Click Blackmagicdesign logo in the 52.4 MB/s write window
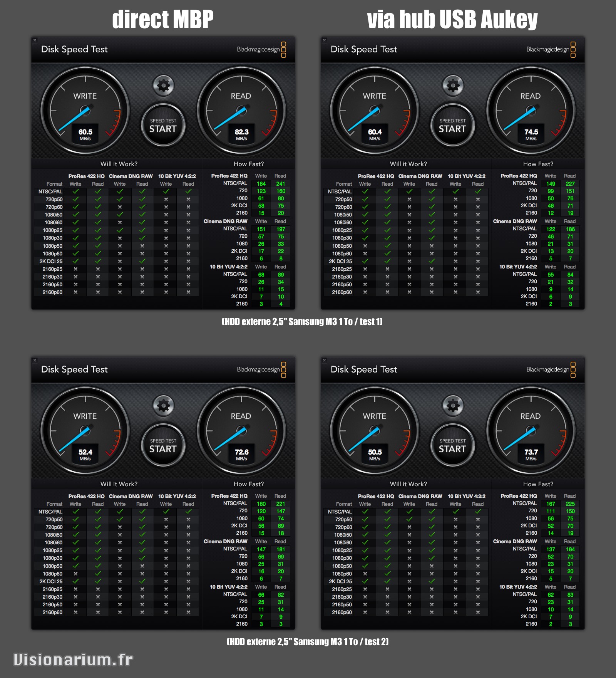Image resolution: width=616 pixels, height=678 pixels. click(261, 369)
